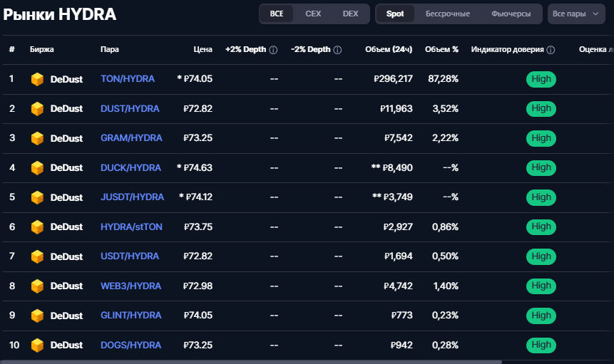614x364 pixels.
Task: Click the DeDust logo beside DOGS/HYDRA
Action: [37, 345]
